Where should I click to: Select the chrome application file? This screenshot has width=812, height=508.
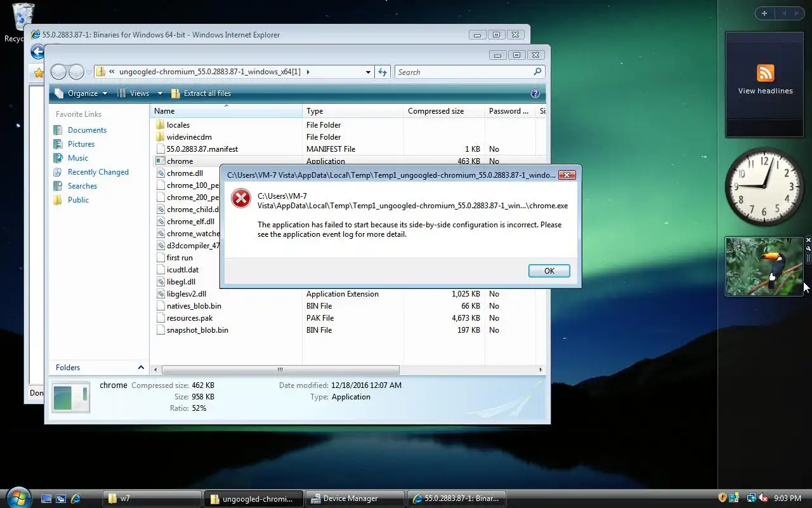180,161
